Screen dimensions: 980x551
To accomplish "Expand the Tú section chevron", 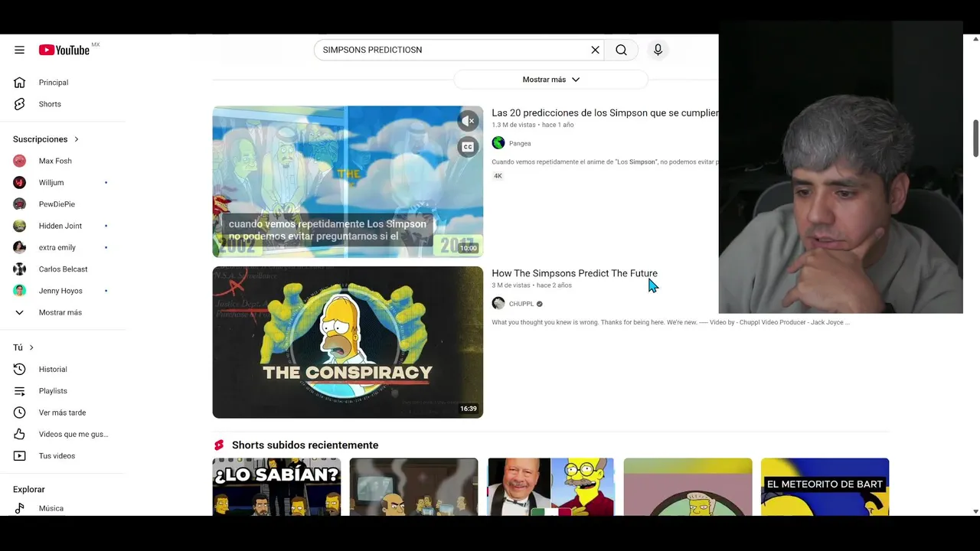I will (x=31, y=347).
